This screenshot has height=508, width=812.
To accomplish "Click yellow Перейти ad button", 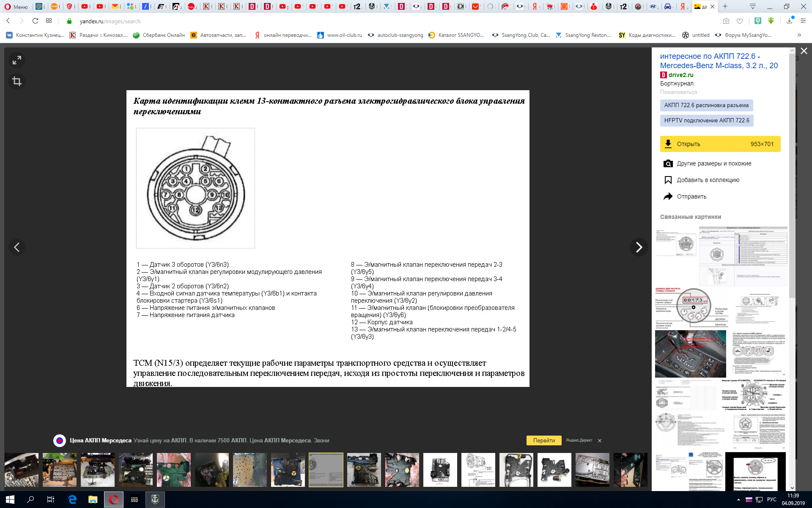I will tap(543, 440).
